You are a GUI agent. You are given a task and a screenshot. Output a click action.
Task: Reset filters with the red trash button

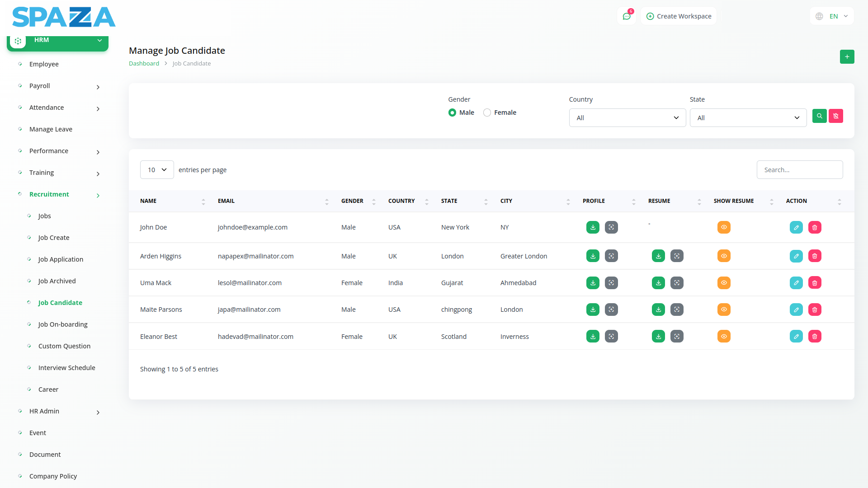tap(836, 116)
